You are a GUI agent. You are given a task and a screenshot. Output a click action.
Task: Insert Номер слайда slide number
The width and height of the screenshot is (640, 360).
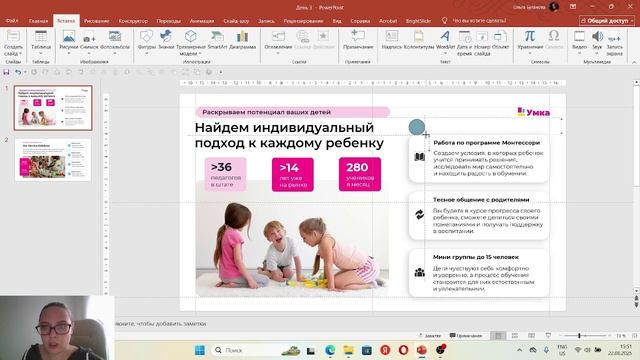click(x=482, y=42)
